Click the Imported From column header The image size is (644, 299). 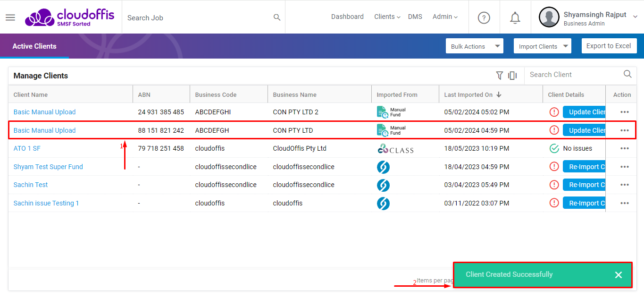tap(397, 94)
